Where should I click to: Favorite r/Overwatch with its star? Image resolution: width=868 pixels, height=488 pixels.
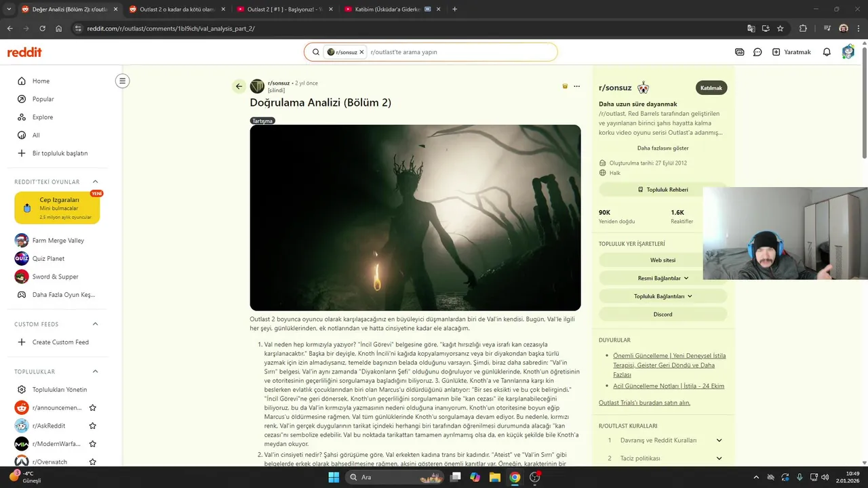(93, 462)
